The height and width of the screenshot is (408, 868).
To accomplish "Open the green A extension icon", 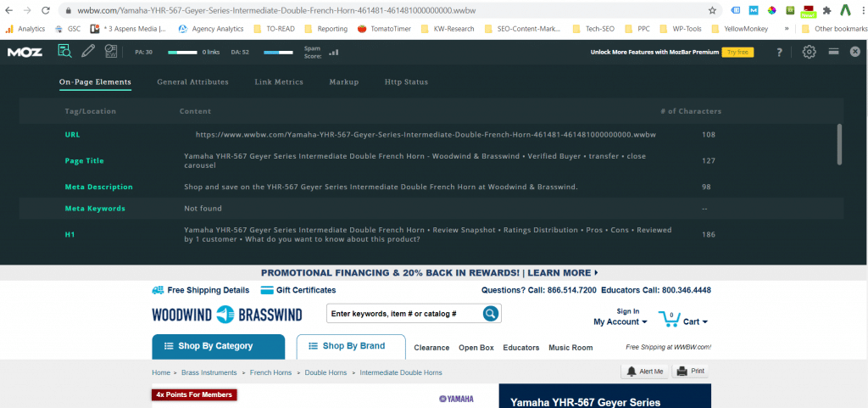I will [x=845, y=10].
